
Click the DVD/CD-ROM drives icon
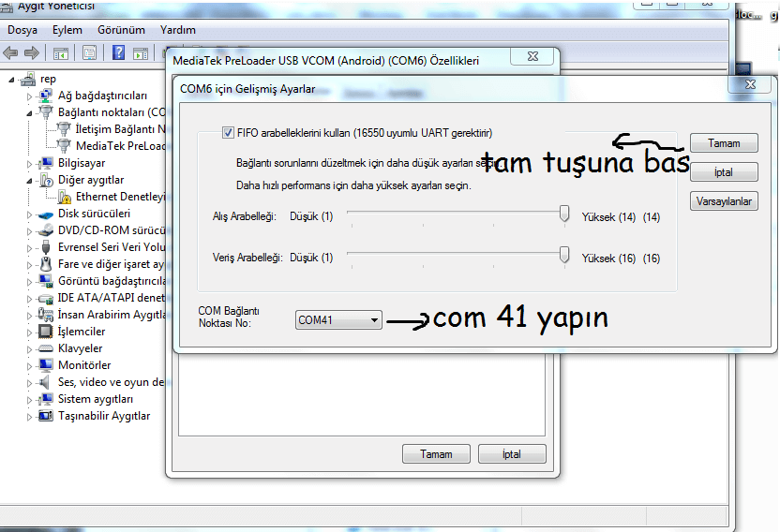point(46,230)
